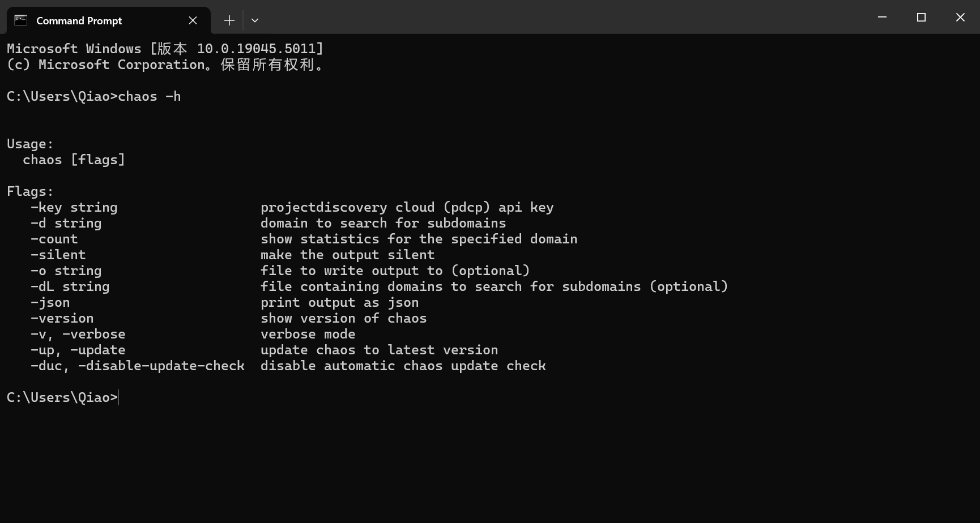Click the typed "chaos -h" command text
The image size is (980, 523).
(150, 96)
